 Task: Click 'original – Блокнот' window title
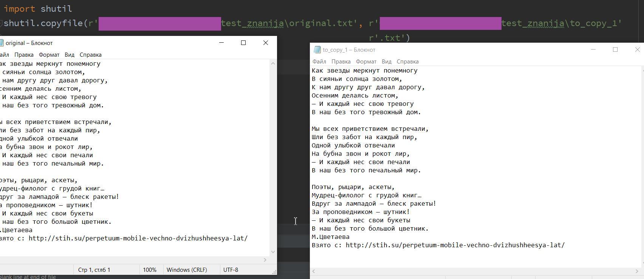pos(29,43)
